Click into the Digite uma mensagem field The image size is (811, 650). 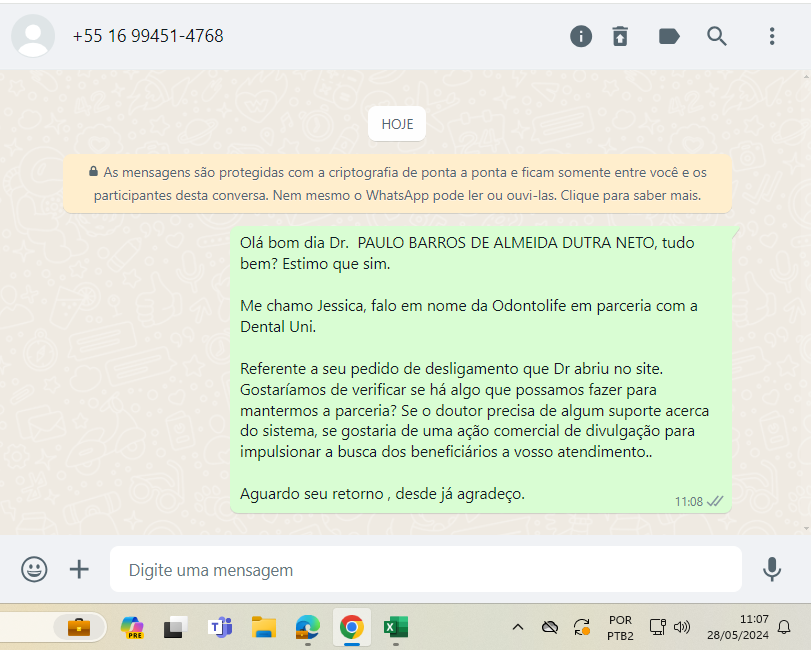pyautogui.click(x=426, y=569)
